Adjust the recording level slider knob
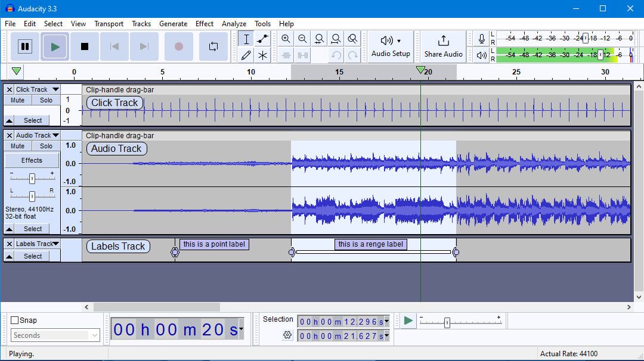 tap(586, 38)
